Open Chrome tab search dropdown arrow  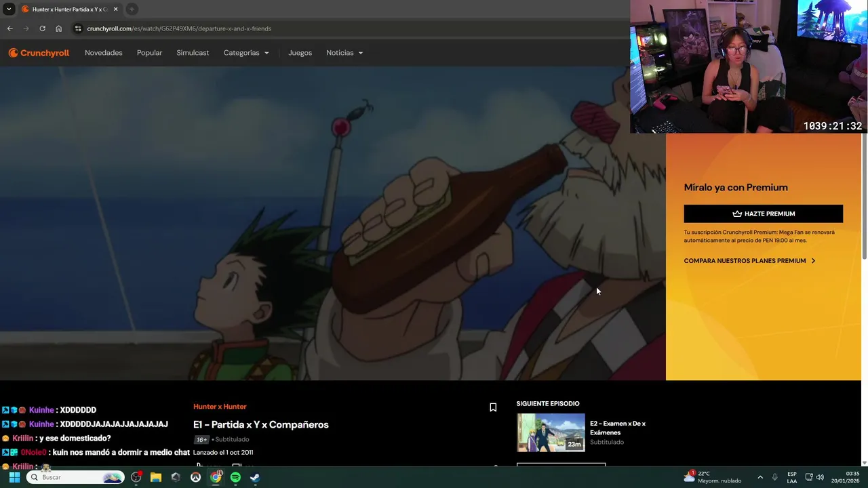click(9, 9)
